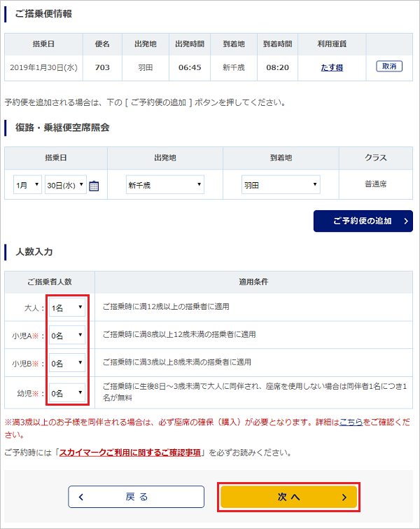Proceed with the 次へ button
This screenshot has width=420, height=529.
(x=289, y=497)
